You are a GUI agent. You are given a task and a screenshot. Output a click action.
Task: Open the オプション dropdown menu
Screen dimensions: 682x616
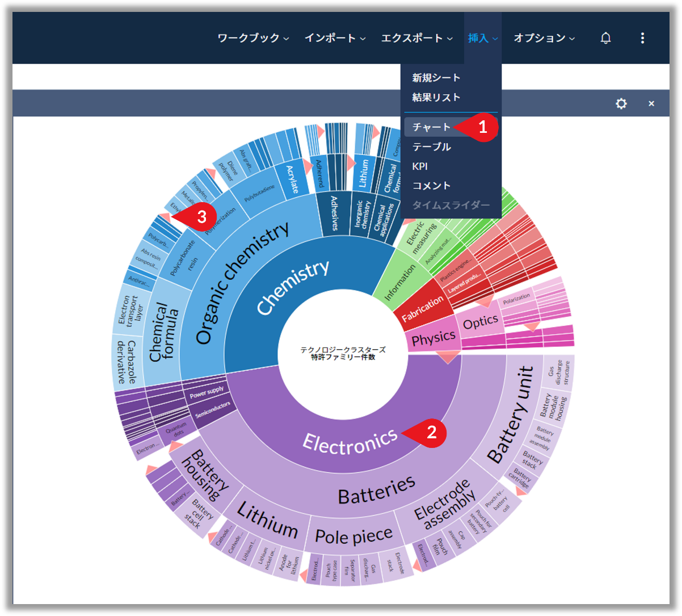pyautogui.click(x=544, y=38)
